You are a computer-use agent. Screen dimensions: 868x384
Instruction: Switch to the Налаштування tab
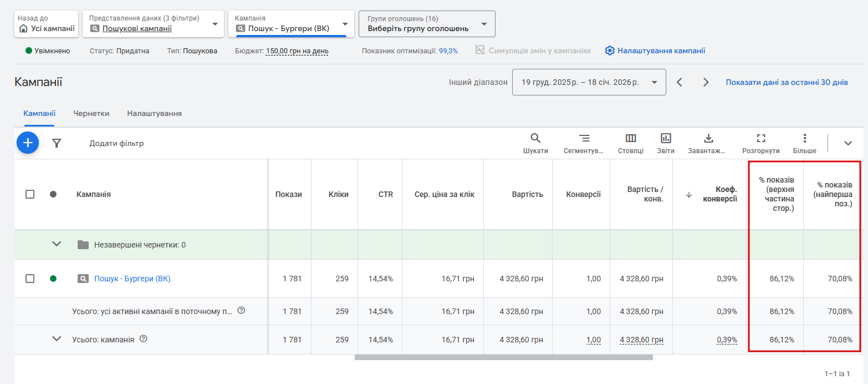(x=154, y=113)
